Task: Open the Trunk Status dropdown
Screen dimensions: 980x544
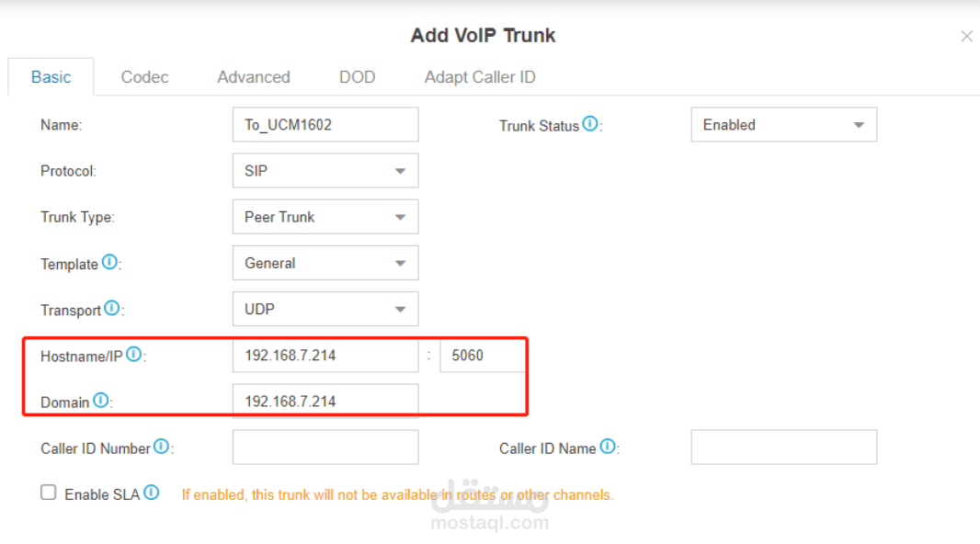Action: pos(783,125)
